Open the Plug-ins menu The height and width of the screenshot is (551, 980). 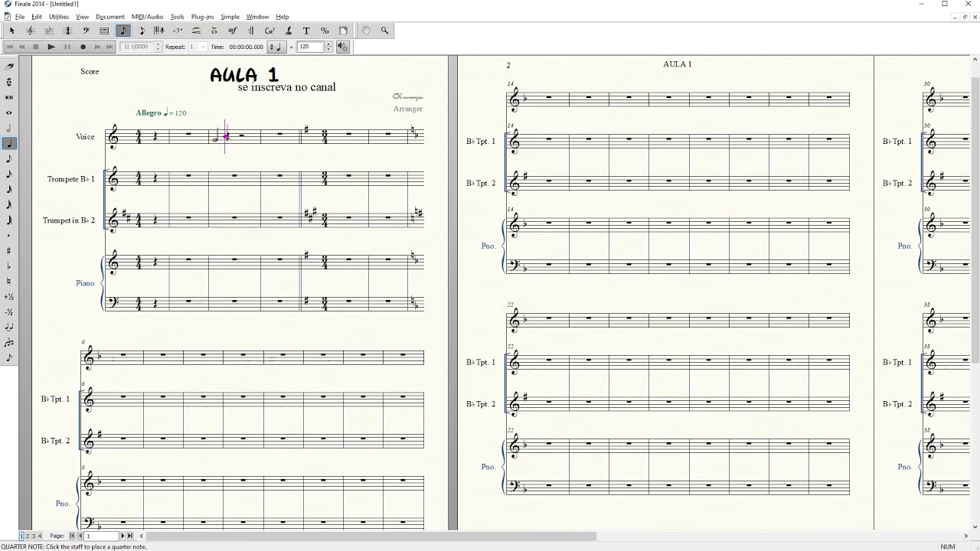[x=203, y=17]
